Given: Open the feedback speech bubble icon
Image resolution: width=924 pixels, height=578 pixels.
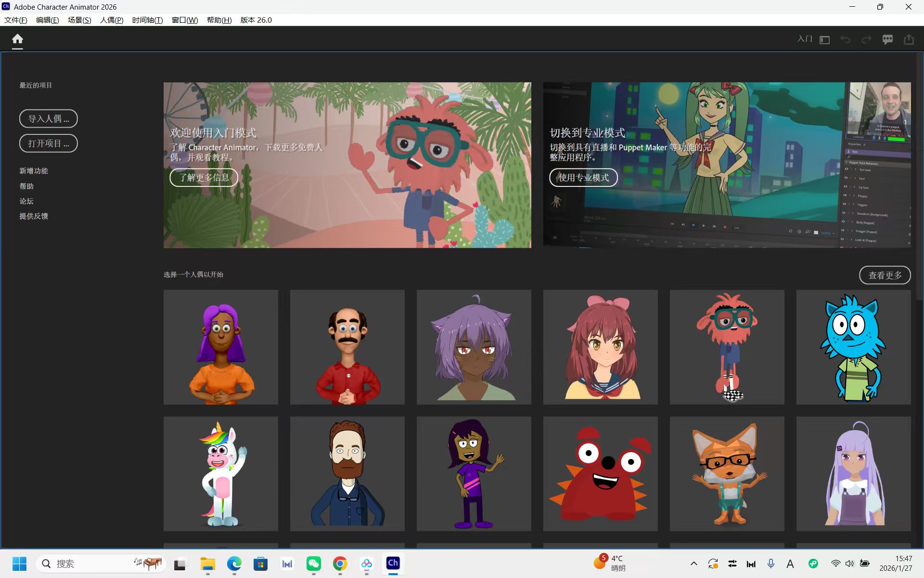Looking at the screenshot, I should (887, 39).
